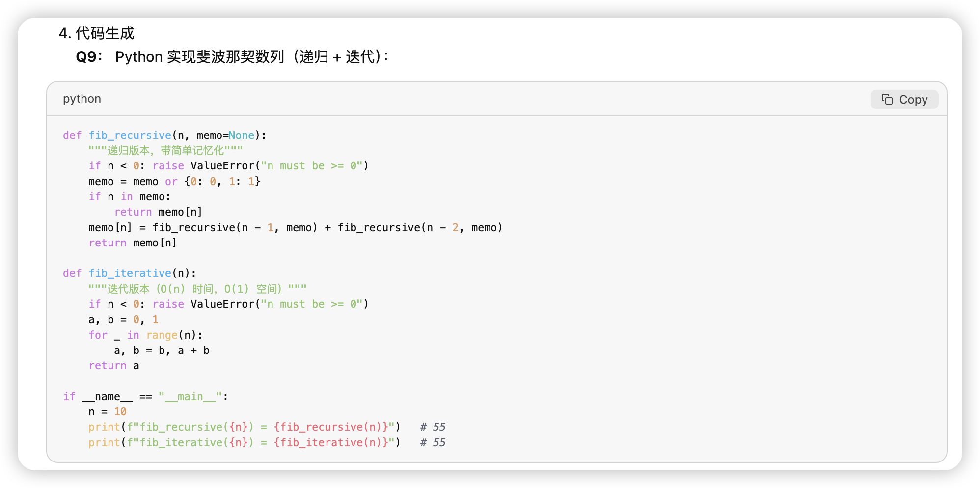Click the None default value for memo
The width and height of the screenshot is (980, 488).
tap(242, 136)
